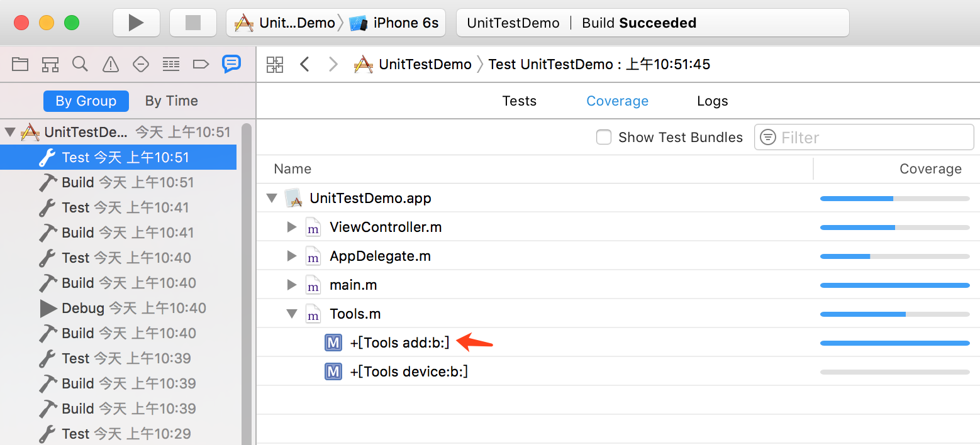This screenshot has width=980, height=445.
Task: Click the navigator vertical scrollbar
Action: pyautogui.click(x=247, y=283)
